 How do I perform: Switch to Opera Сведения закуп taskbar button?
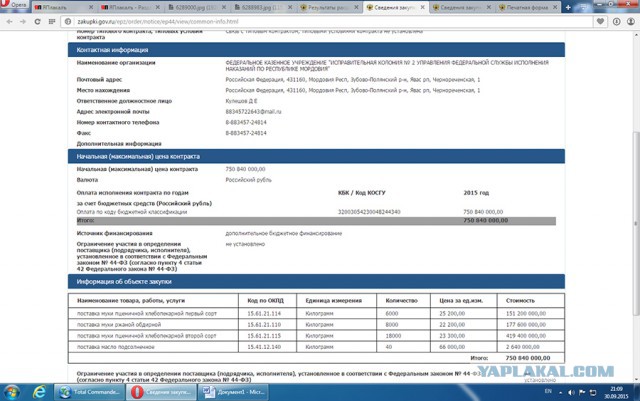click(x=162, y=392)
